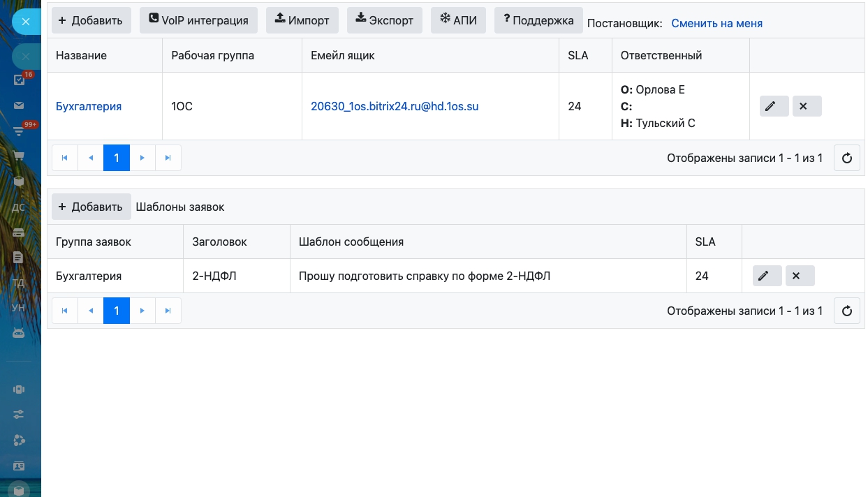Open the shopping cart icon in sidebar
Viewport: 868px width, 497px height.
(x=20, y=156)
